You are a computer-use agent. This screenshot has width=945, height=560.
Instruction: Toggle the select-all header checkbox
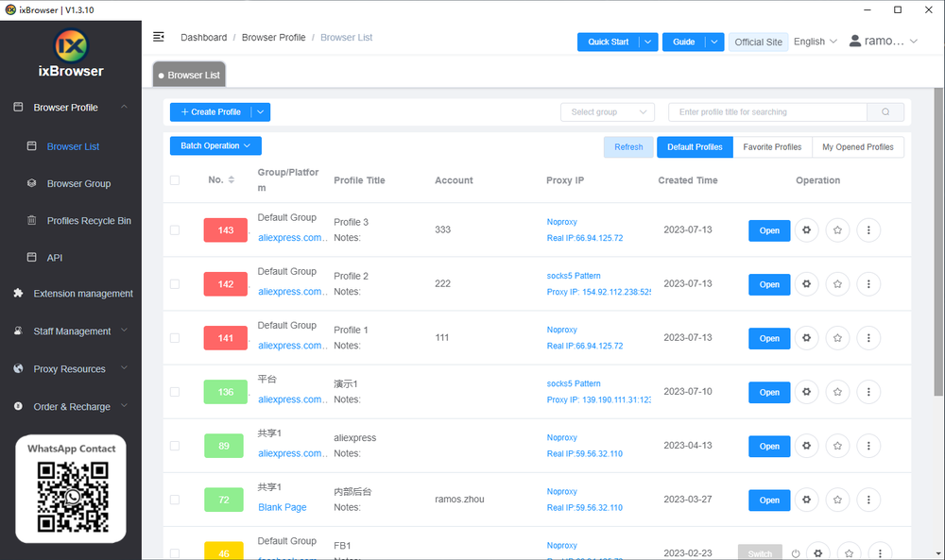pyautogui.click(x=175, y=180)
